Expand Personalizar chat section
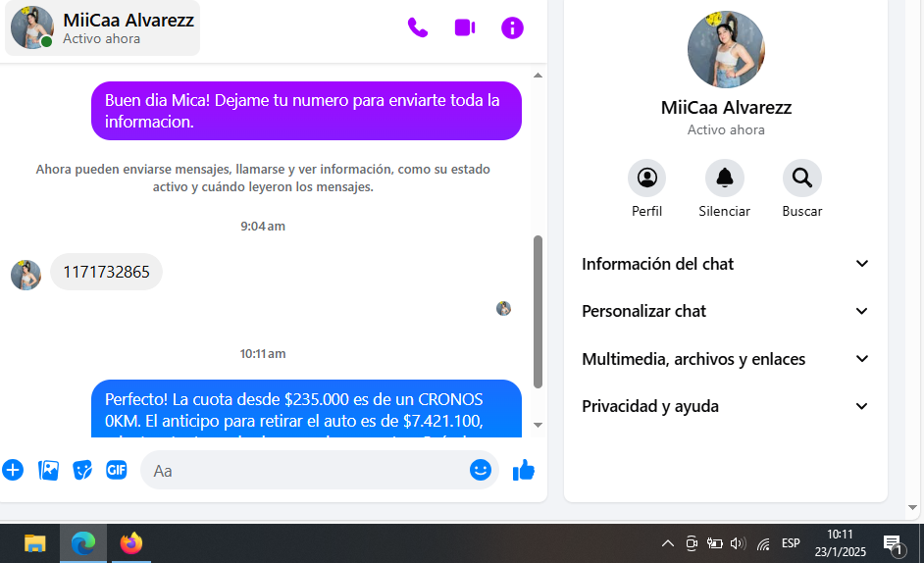 tap(725, 311)
